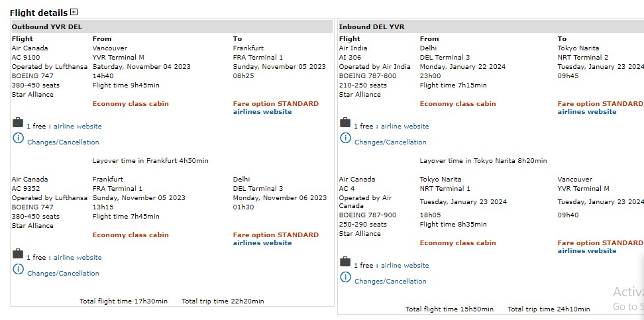Open baggage 'airline website' link for Tokyo-Vancouver flight
This screenshot has height=320, width=644.
[405, 266]
